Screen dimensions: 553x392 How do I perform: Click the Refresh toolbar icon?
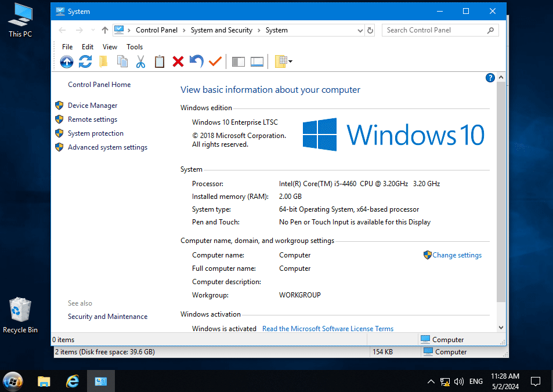click(85, 61)
